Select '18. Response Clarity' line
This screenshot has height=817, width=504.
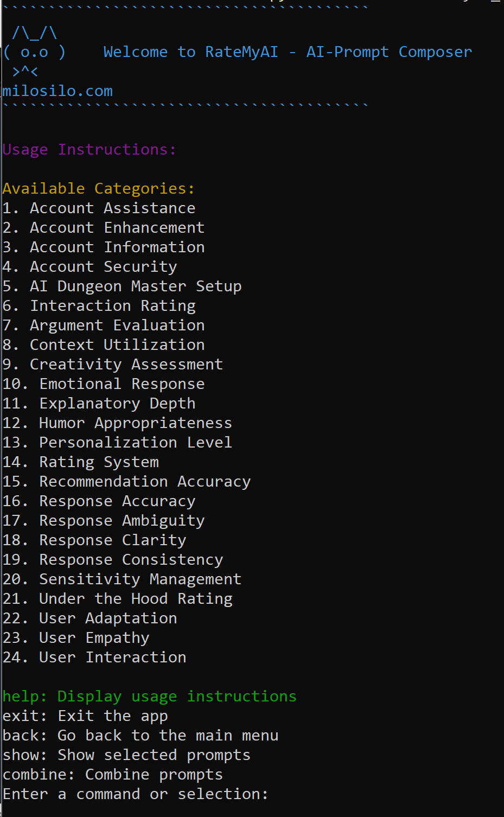point(94,540)
